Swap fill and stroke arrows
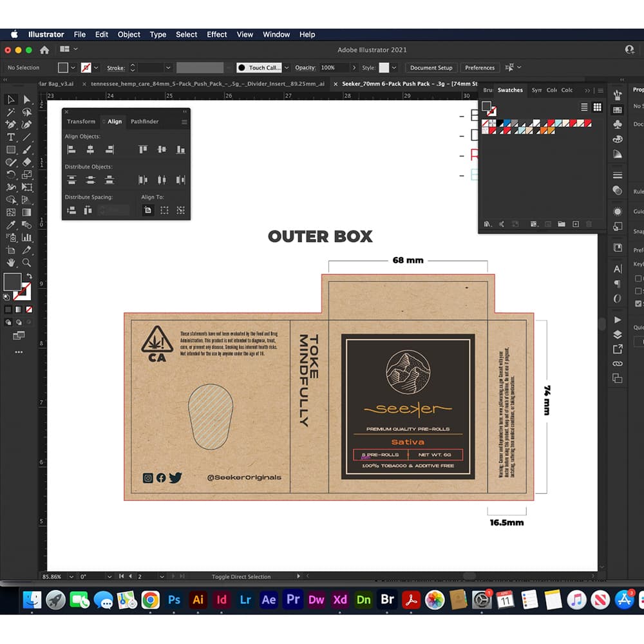 (x=29, y=276)
